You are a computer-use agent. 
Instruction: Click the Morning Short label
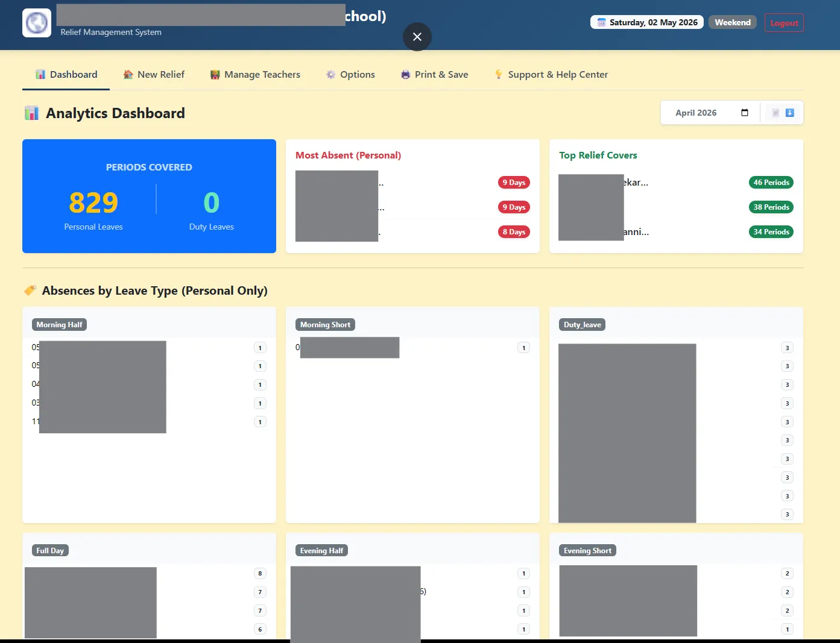point(325,325)
